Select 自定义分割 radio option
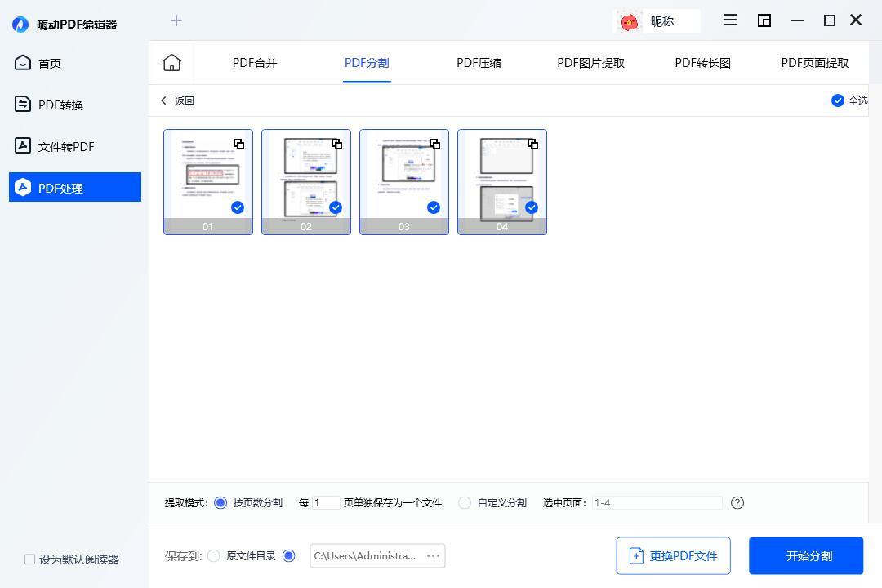882x588 pixels. pos(465,502)
